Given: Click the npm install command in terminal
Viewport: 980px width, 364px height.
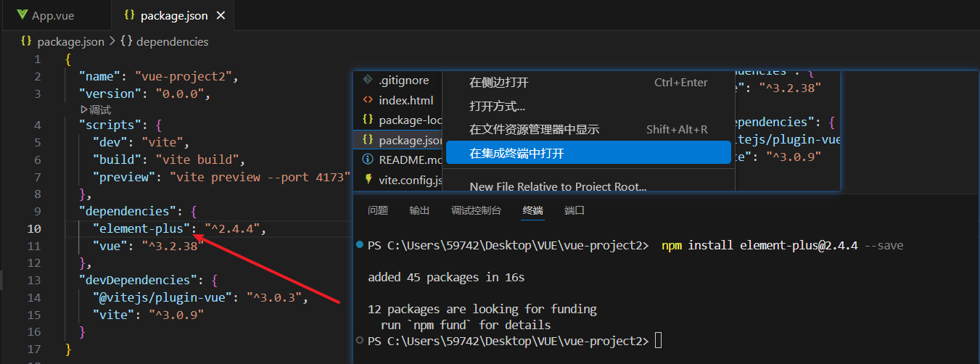Looking at the screenshot, I should tap(782, 246).
